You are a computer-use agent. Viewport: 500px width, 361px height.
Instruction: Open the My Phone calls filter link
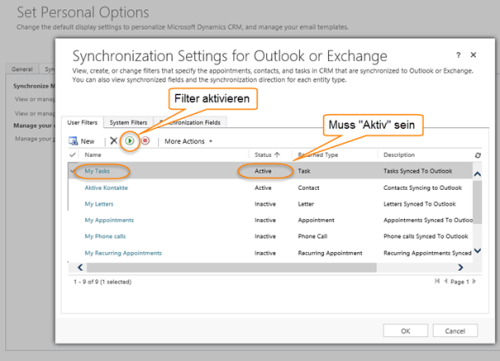coord(105,236)
